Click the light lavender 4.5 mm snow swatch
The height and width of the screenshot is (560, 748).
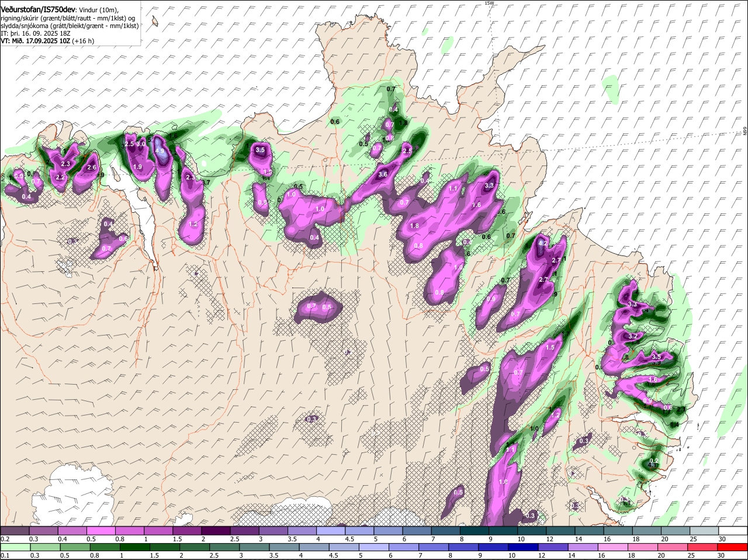359,530
